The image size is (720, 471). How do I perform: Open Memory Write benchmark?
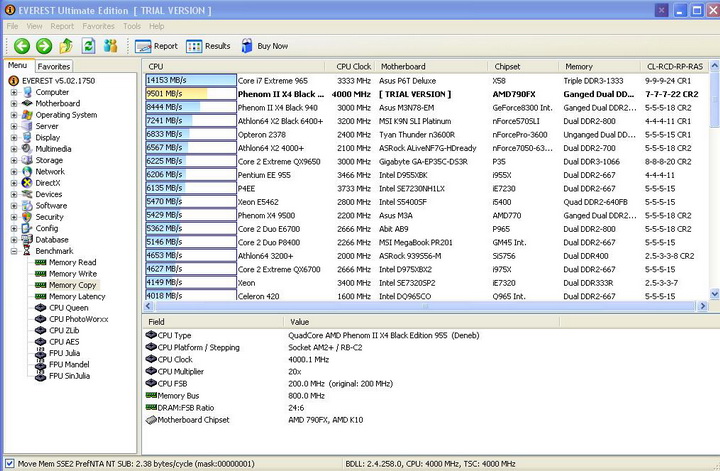point(73,274)
